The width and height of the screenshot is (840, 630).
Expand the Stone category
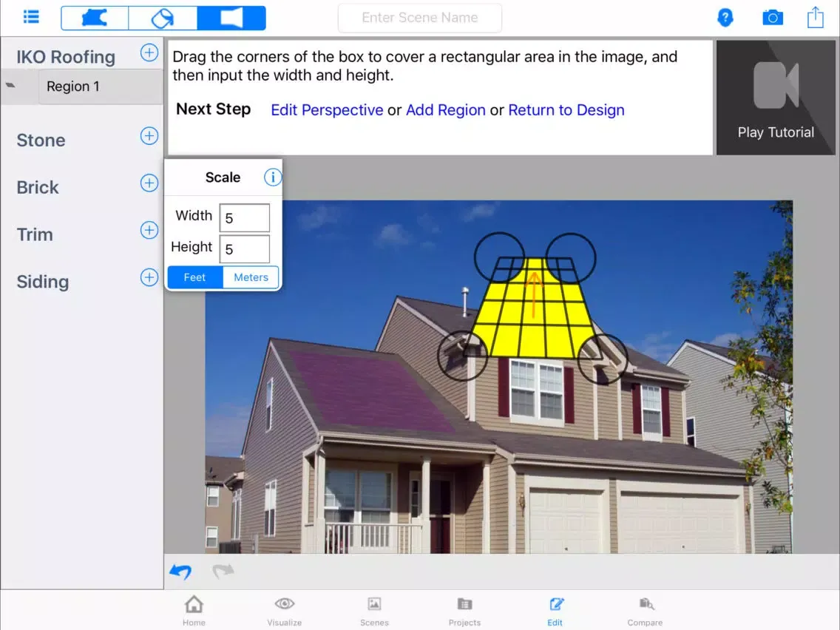pyautogui.click(x=149, y=136)
